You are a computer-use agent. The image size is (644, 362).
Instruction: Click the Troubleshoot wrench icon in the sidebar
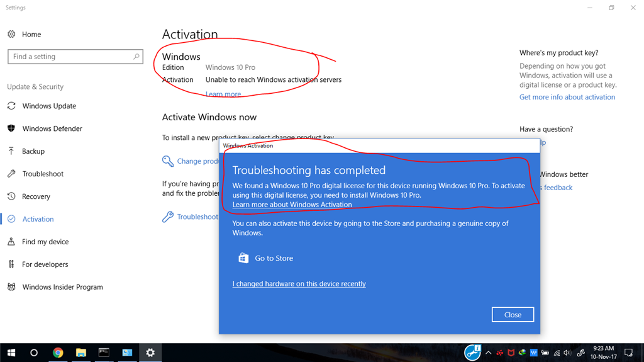tap(11, 174)
